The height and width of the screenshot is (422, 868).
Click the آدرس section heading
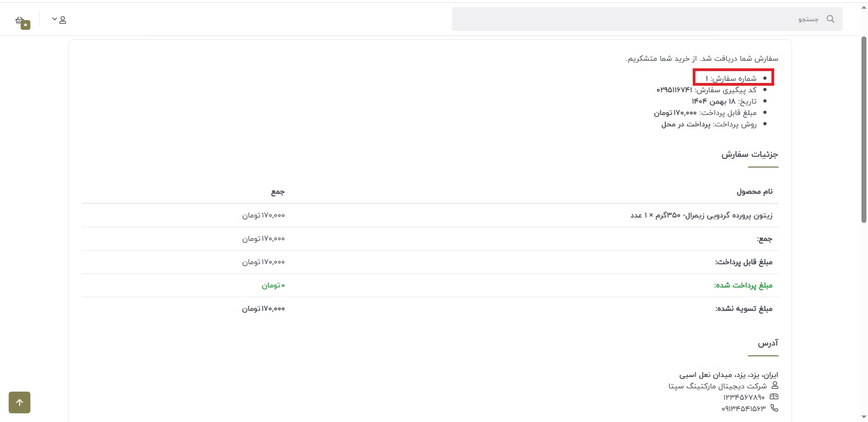pyautogui.click(x=768, y=343)
